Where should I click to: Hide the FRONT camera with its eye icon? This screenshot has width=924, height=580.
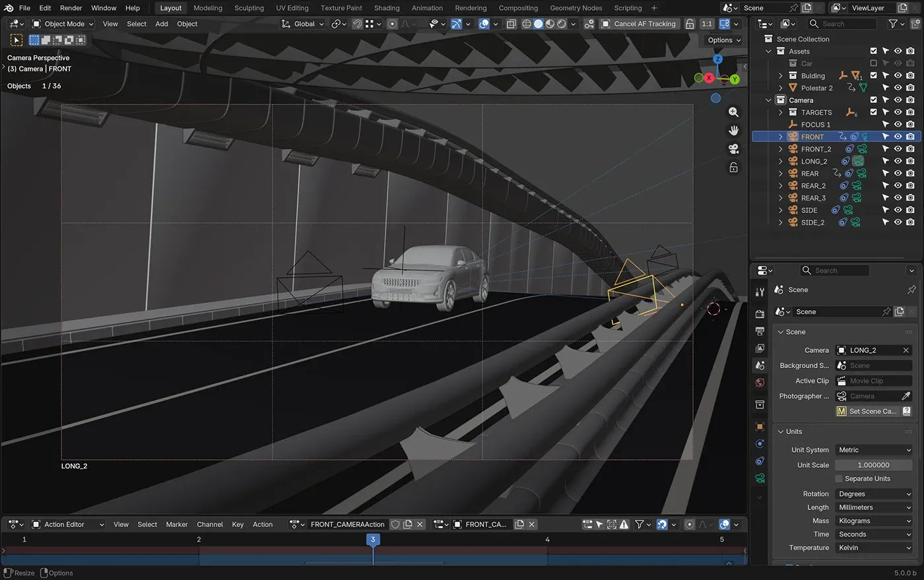[x=898, y=137]
